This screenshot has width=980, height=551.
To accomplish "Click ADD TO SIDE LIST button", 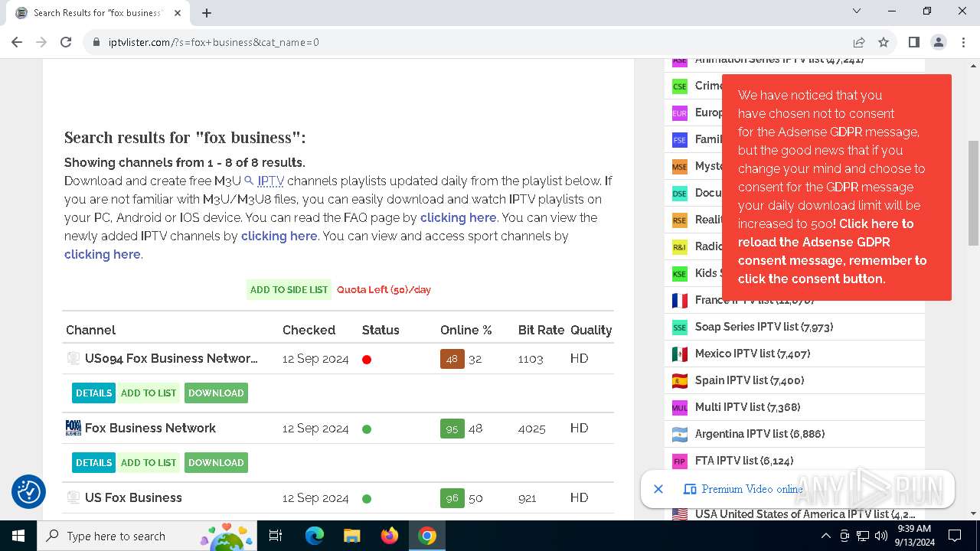I will 289,289.
